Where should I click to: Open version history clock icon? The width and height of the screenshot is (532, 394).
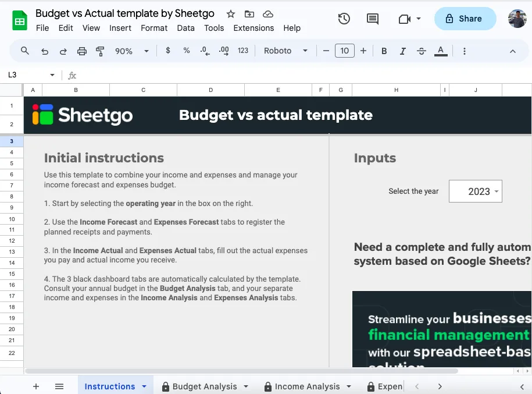click(x=344, y=19)
